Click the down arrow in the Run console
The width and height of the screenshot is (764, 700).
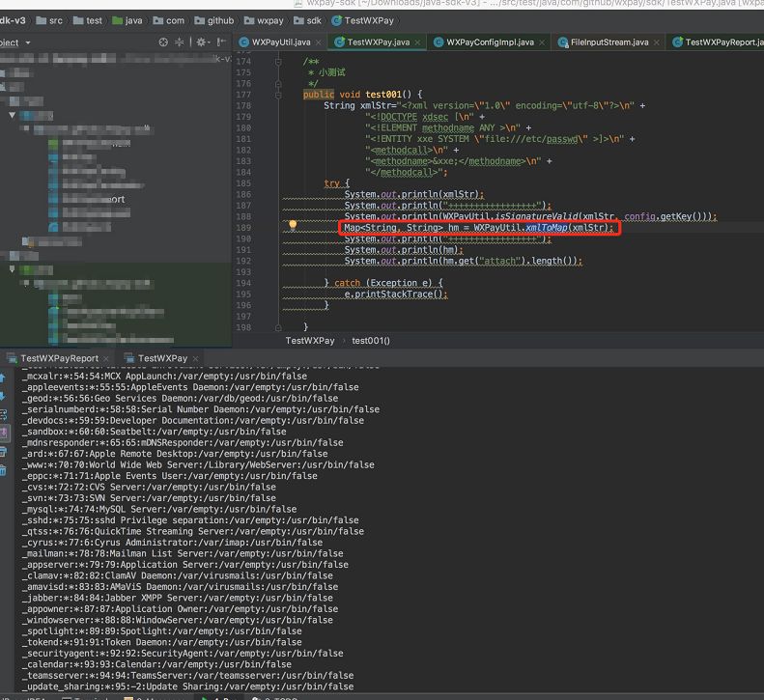pyautogui.click(x=3, y=396)
